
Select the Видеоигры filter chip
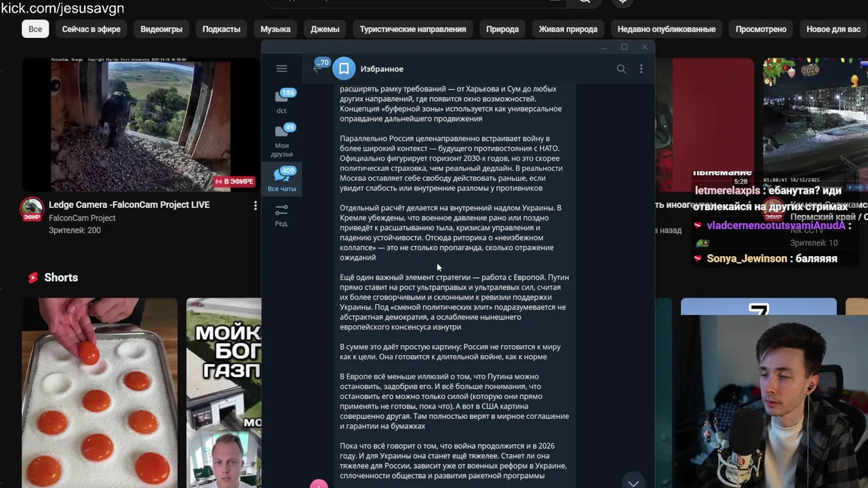click(161, 29)
